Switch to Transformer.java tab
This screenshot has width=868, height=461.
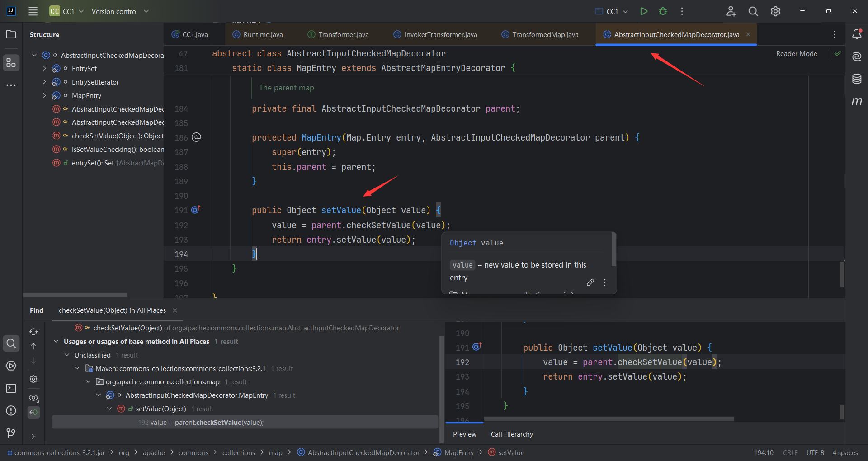tap(338, 34)
